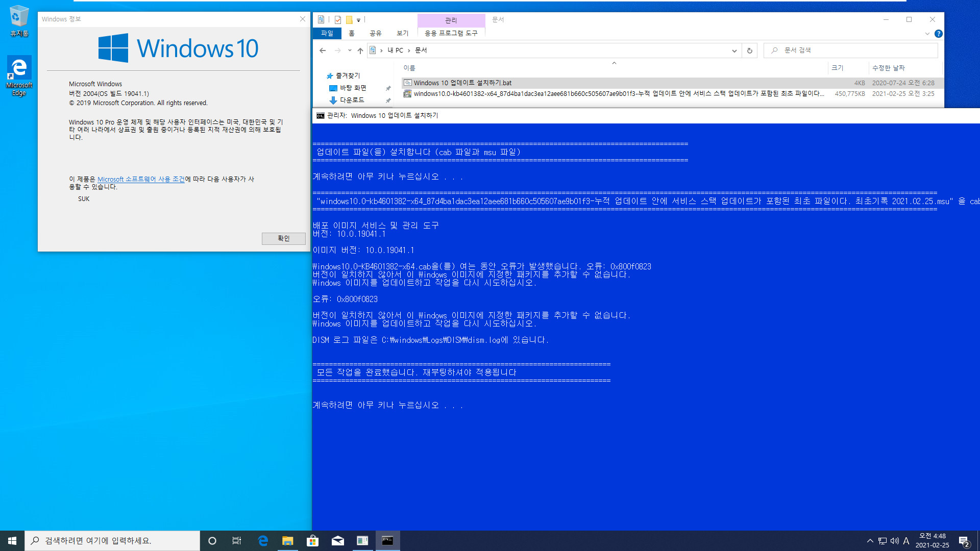
Task: Go up one folder level
Action: pyautogui.click(x=360, y=51)
